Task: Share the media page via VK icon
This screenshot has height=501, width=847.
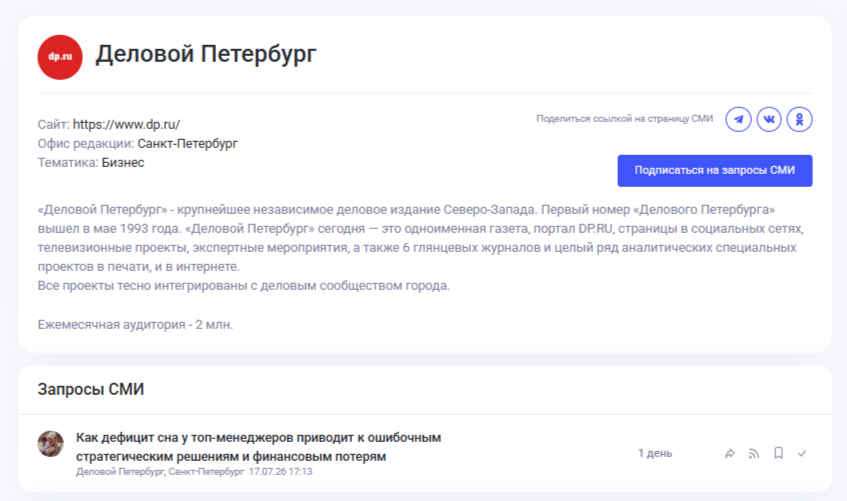Action: (769, 119)
